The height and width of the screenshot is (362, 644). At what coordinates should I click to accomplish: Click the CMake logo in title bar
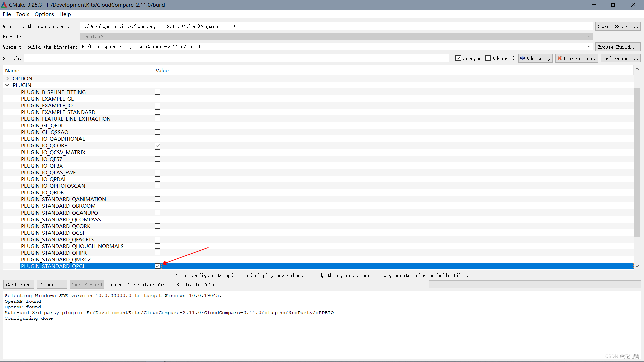click(x=4, y=5)
